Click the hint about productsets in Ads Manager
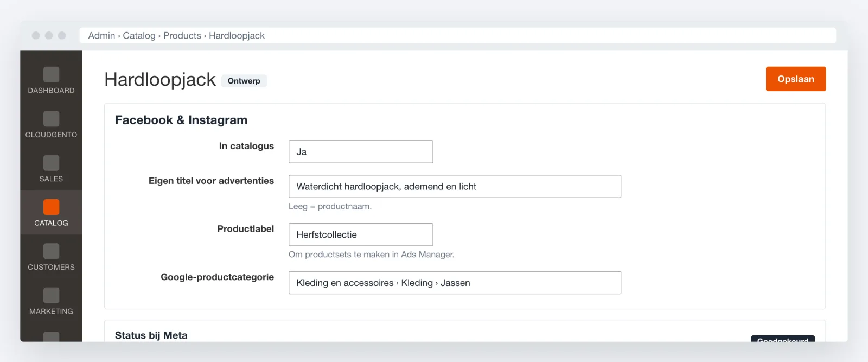The image size is (868, 362). click(372, 255)
